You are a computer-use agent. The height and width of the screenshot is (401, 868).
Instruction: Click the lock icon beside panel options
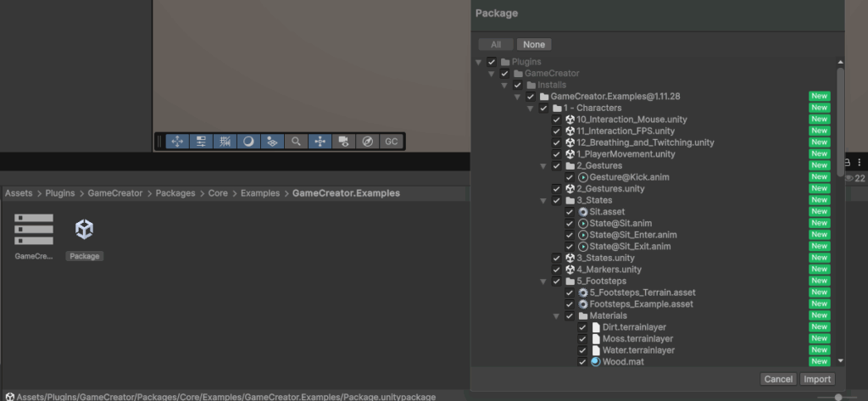point(847,162)
